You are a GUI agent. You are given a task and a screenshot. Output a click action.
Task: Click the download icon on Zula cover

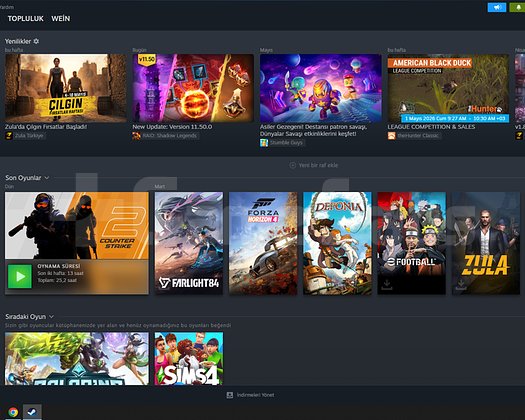[461, 284]
